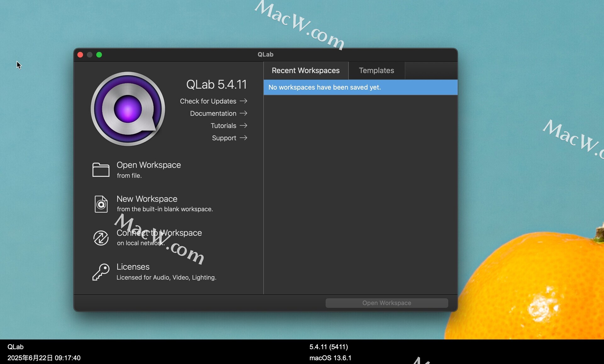
Task: Click the QLab window title text
Action: [x=266, y=54]
